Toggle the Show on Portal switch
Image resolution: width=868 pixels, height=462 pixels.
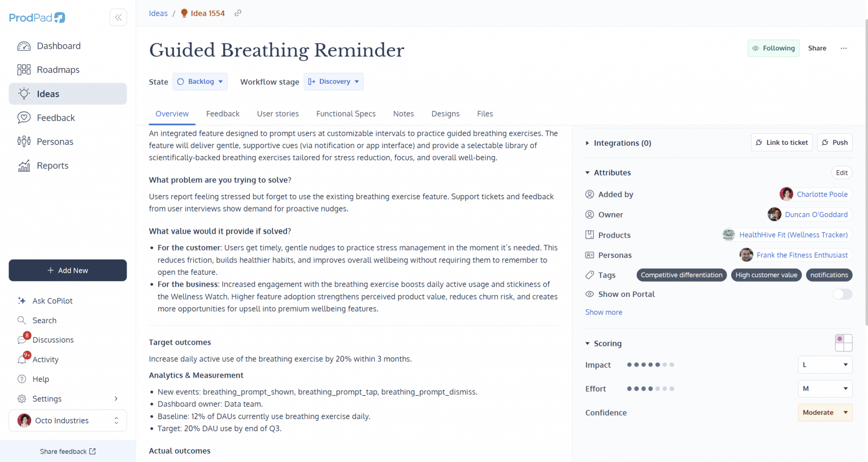[x=842, y=294]
